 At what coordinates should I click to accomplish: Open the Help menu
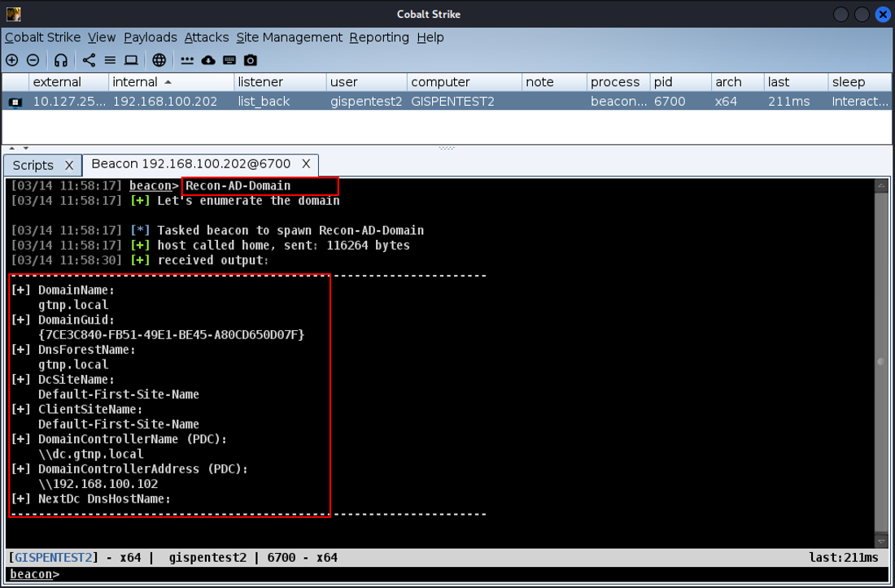click(430, 37)
